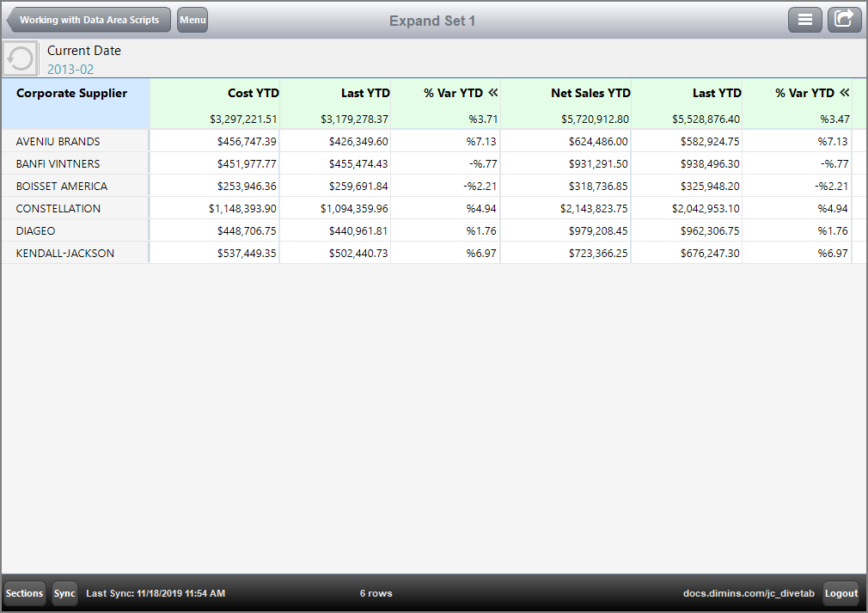
Task: Open the Menu button in the top bar
Action: click(x=192, y=20)
